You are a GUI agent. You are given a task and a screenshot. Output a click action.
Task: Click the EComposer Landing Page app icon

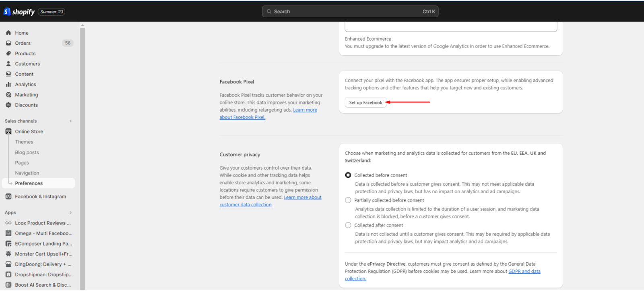click(8, 243)
